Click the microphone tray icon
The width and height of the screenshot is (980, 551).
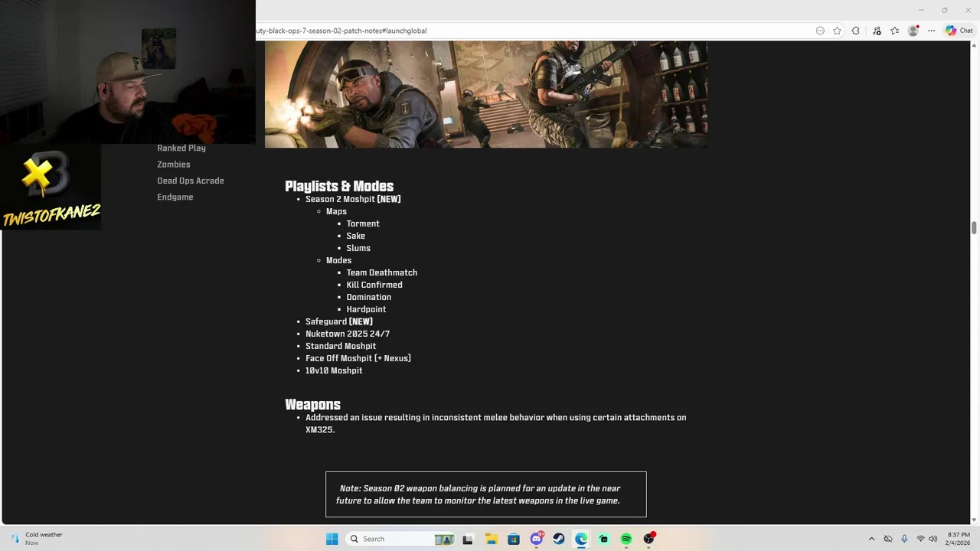point(904,539)
